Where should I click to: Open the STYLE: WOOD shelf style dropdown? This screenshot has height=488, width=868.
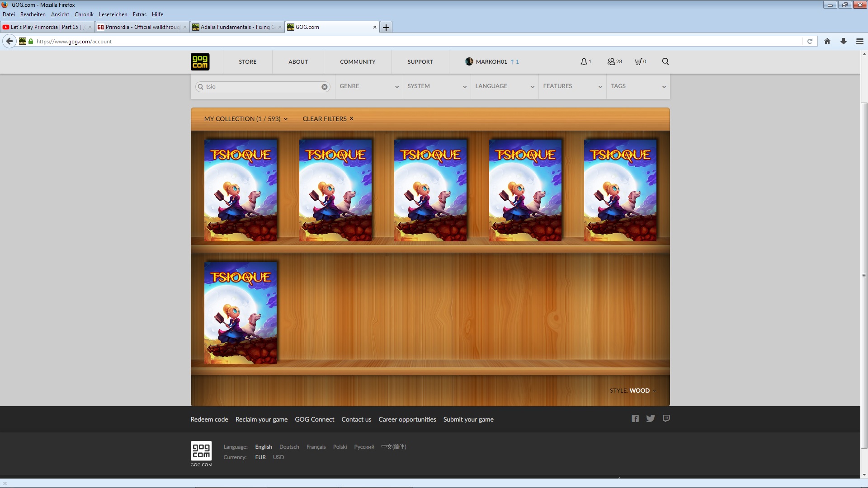coord(633,390)
